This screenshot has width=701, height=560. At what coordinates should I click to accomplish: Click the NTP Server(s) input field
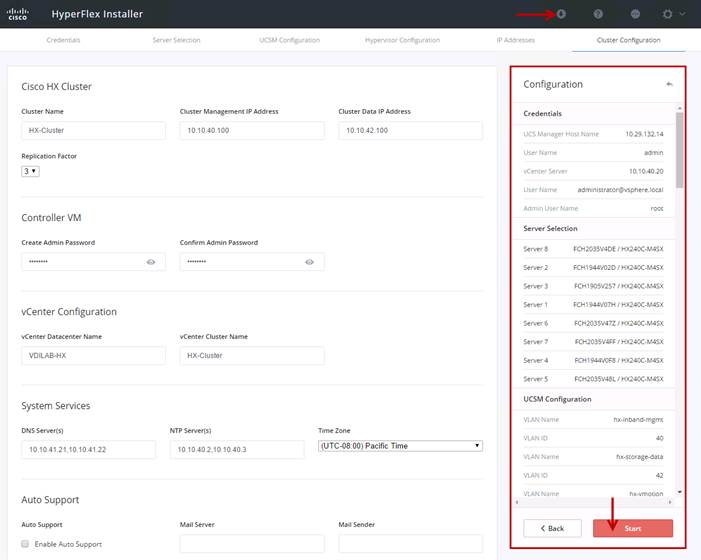click(x=237, y=450)
